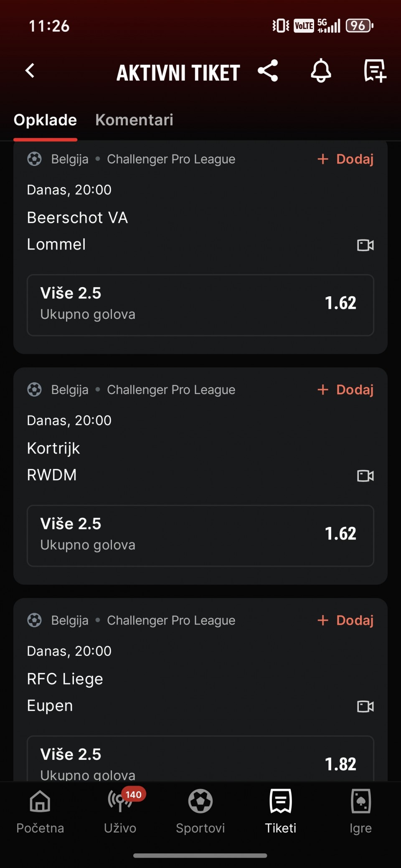Viewport: 401px width, 868px height.
Task: Tap Dodaj for Kortrijk match
Action: pos(345,390)
